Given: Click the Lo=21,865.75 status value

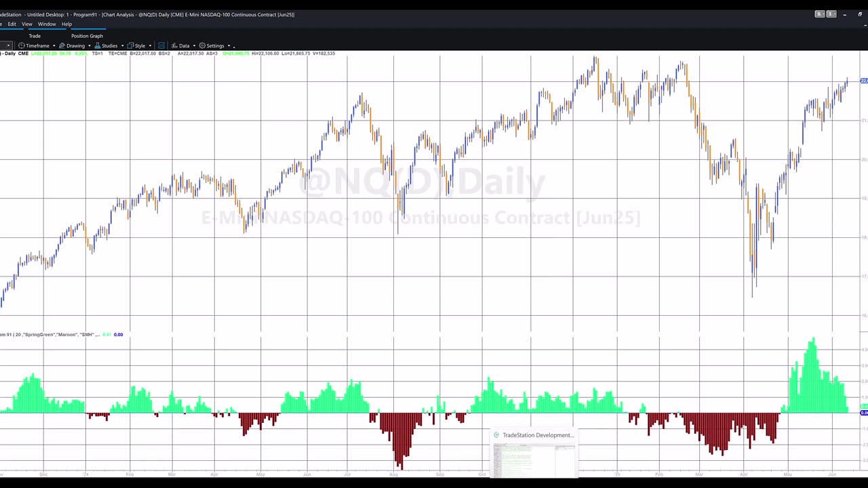Looking at the screenshot, I should pyautogui.click(x=296, y=54).
